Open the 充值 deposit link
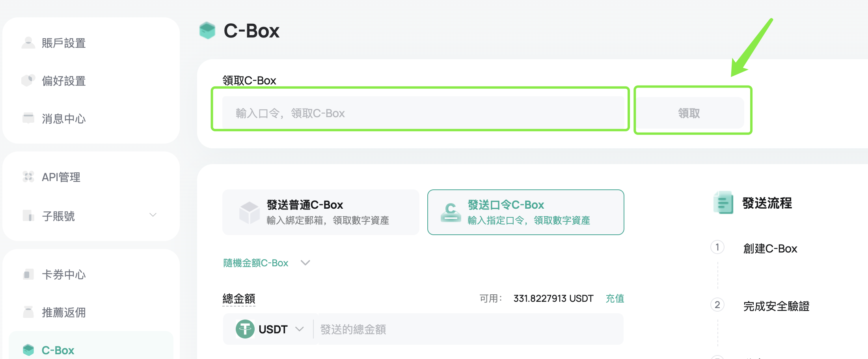The height and width of the screenshot is (359, 868). point(615,298)
